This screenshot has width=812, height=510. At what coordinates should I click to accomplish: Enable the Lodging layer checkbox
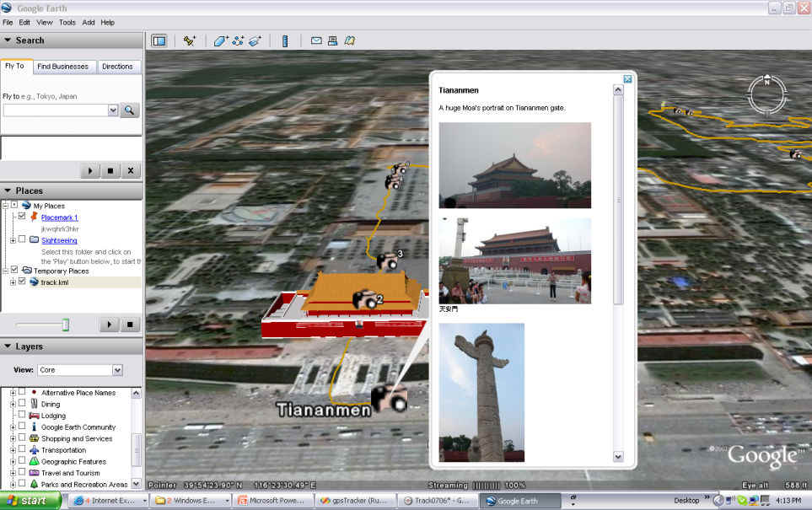[22, 414]
